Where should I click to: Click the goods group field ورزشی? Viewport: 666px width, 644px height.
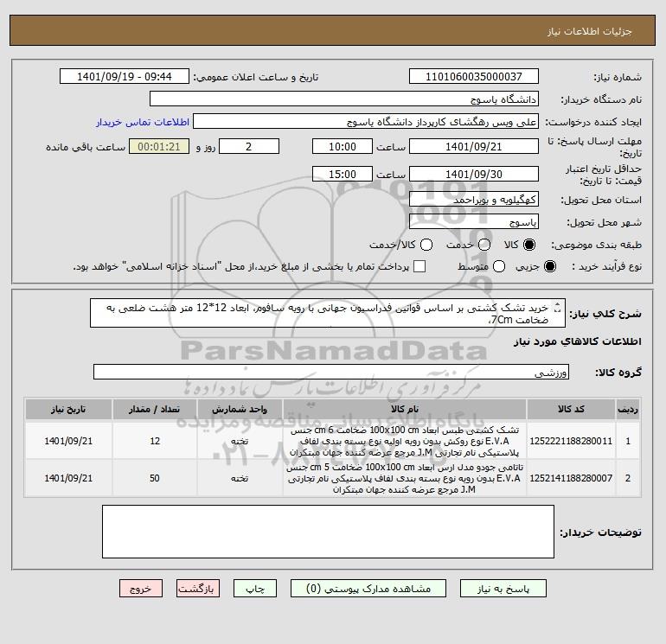point(331,372)
